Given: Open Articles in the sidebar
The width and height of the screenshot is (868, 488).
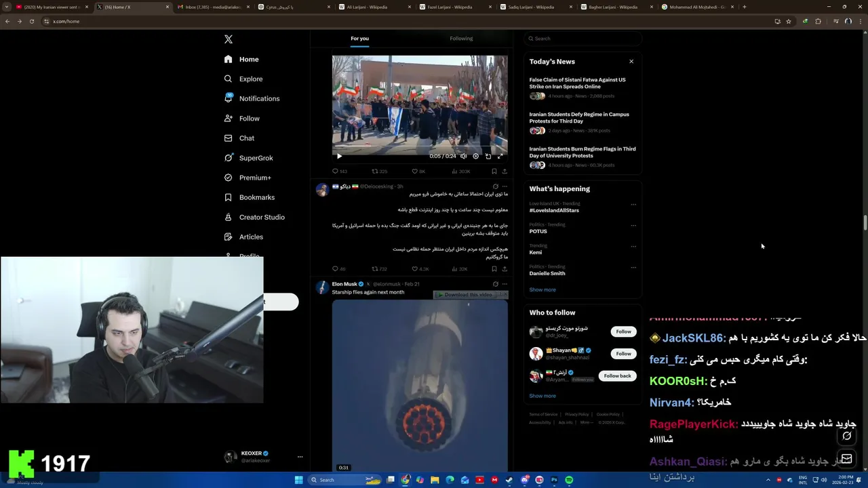Looking at the screenshot, I should coord(243,237).
